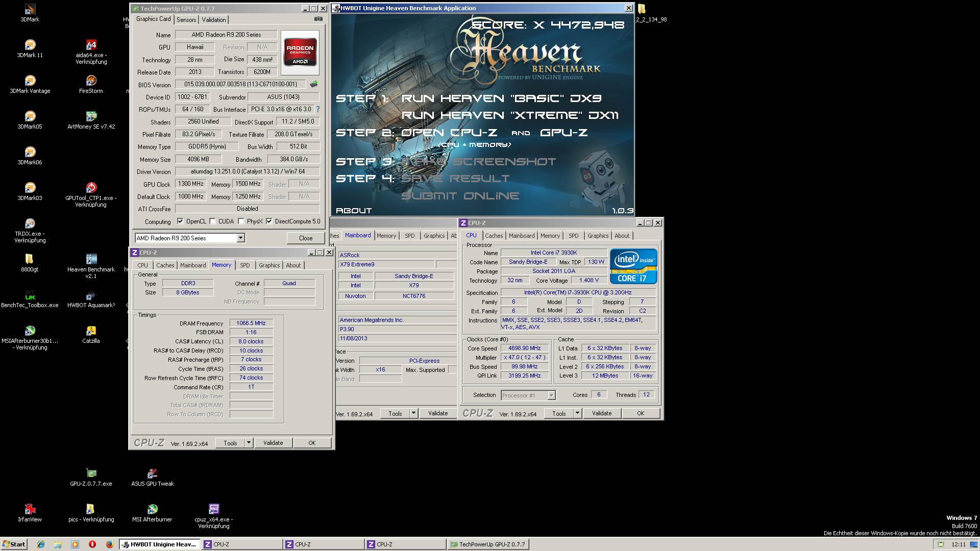This screenshot has height=551, width=980.
Task: Click the BIOS save icon in GPU-Z
Action: pyautogui.click(x=314, y=84)
